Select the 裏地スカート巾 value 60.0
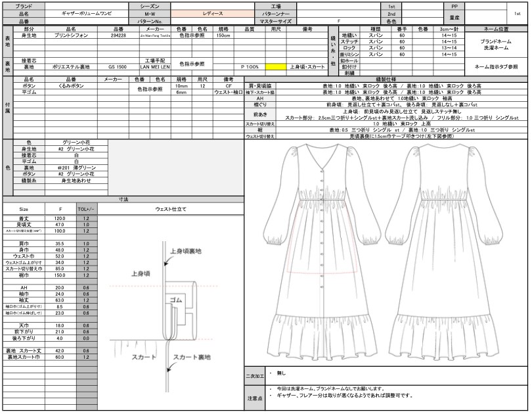Viewport: 532px width, 414px height. 60,357
